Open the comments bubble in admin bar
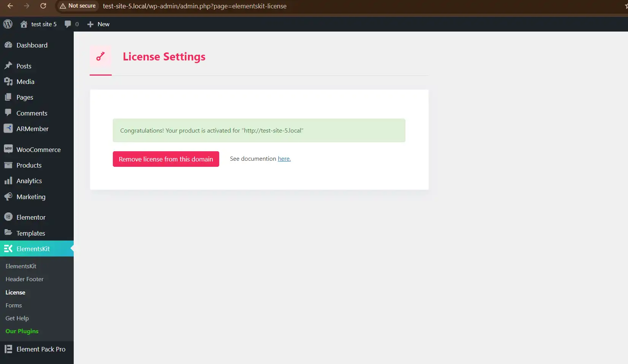This screenshot has height=364, width=628. [68, 24]
